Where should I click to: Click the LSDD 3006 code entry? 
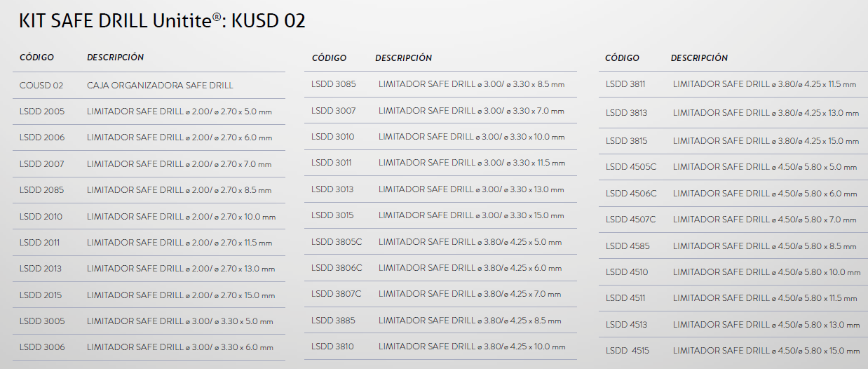42,347
